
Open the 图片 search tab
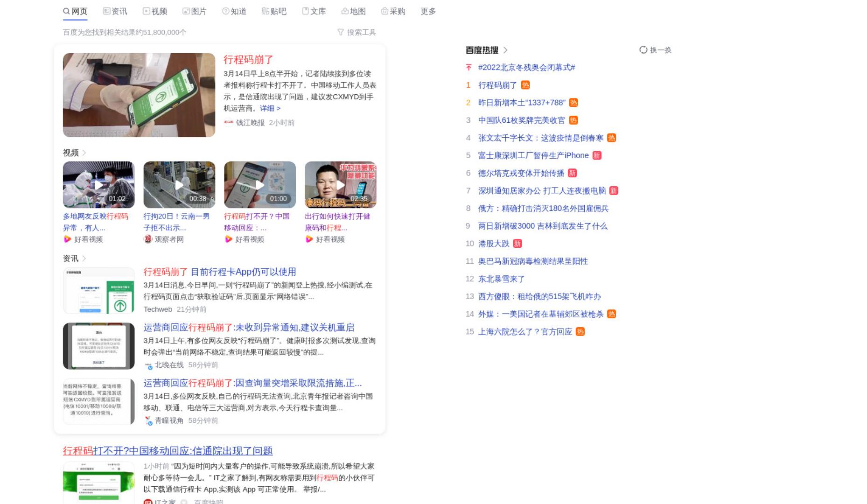(x=195, y=11)
